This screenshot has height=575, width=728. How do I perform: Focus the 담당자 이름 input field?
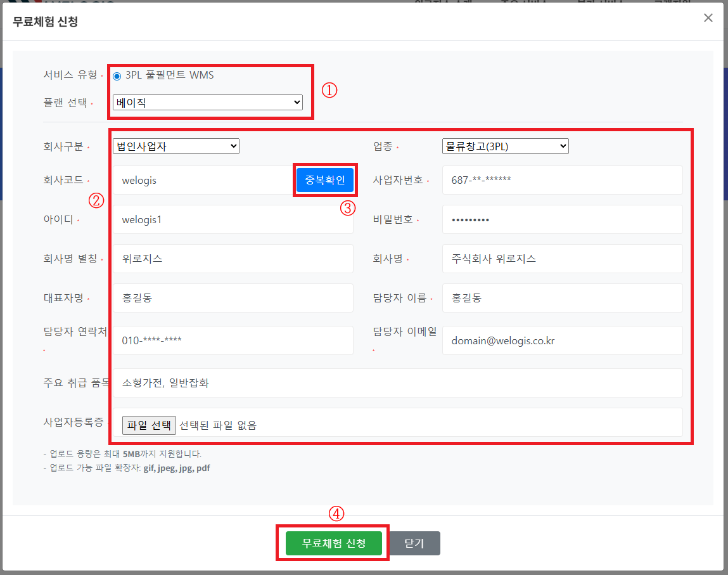tap(561, 298)
